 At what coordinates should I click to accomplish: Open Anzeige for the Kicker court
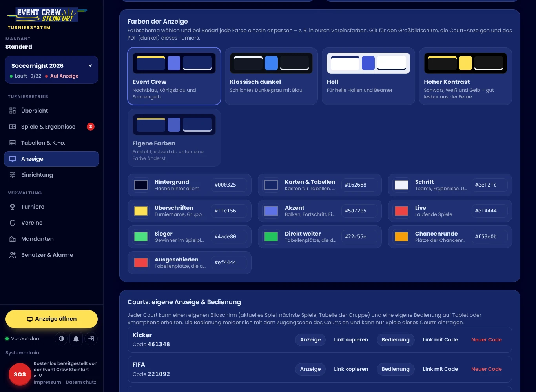coord(310,340)
